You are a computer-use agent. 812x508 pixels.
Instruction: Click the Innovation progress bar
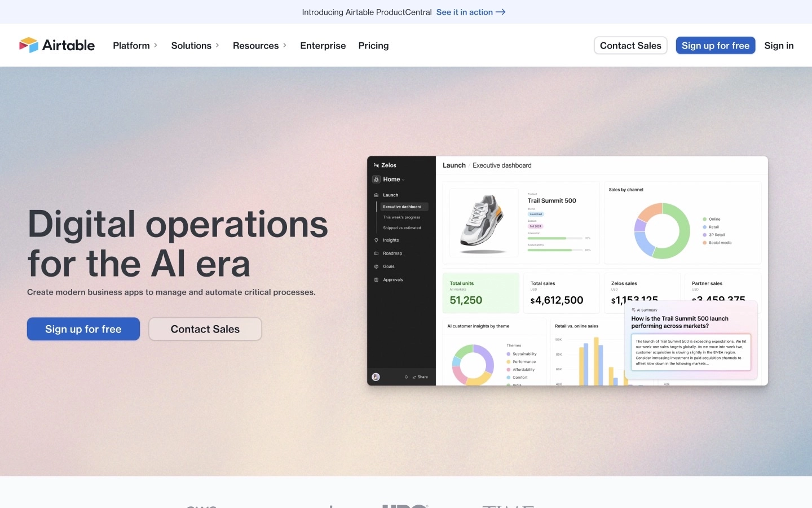tap(555, 238)
